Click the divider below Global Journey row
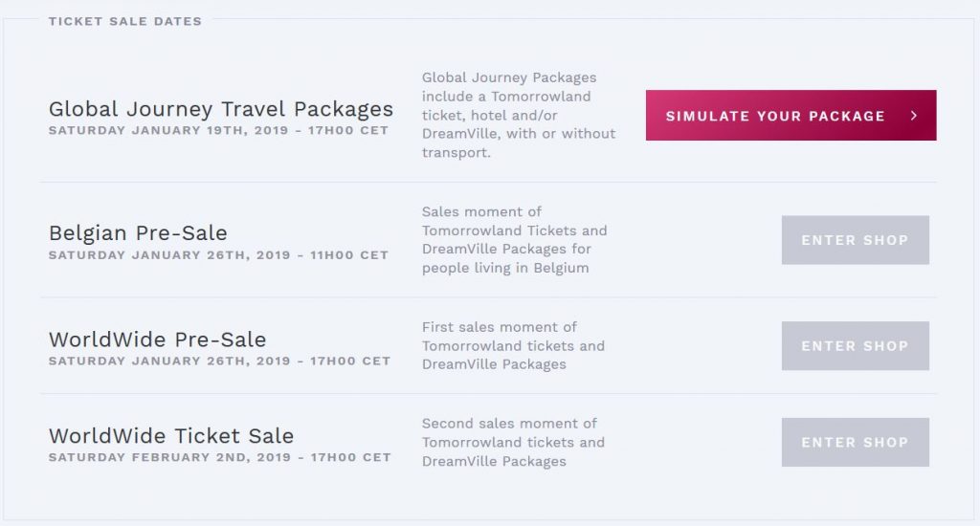The image size is (980, 526). click(489, 183)
